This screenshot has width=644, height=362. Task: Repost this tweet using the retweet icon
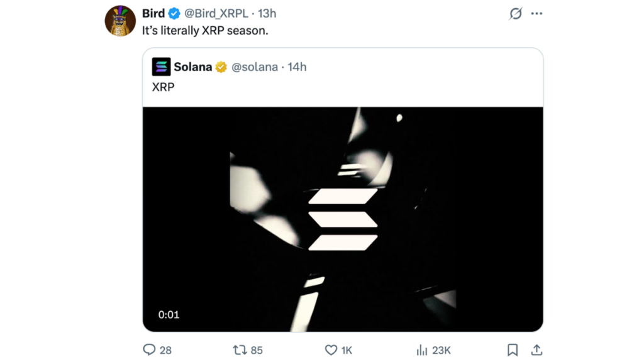pos(240,350)
